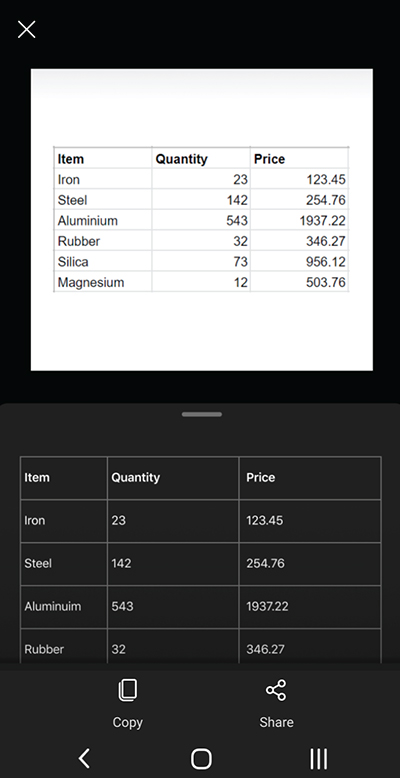Select the Aluminuim cell in extracted table
Screen dimensions: 400x778
coord(64,607)
